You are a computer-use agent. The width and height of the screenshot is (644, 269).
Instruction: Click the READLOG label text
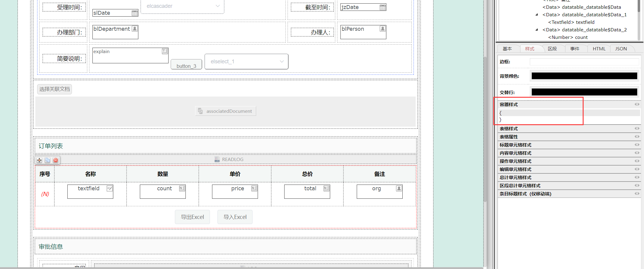coord(233,160)
